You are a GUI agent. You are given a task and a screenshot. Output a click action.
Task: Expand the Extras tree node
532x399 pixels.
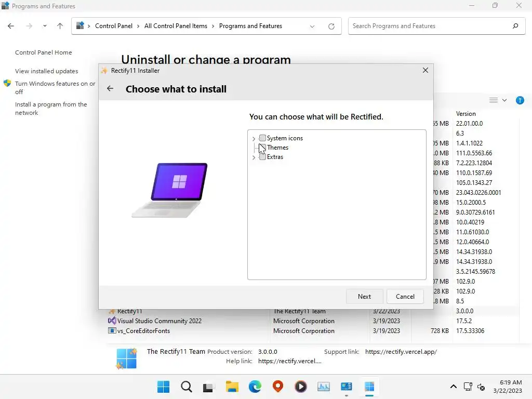pyautogui.click(x=254, y=157)
